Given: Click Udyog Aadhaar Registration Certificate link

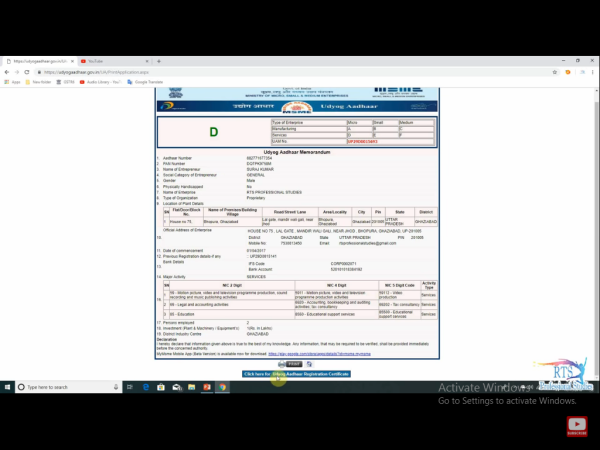Looking at the screenshot, I should click(297, 374).
